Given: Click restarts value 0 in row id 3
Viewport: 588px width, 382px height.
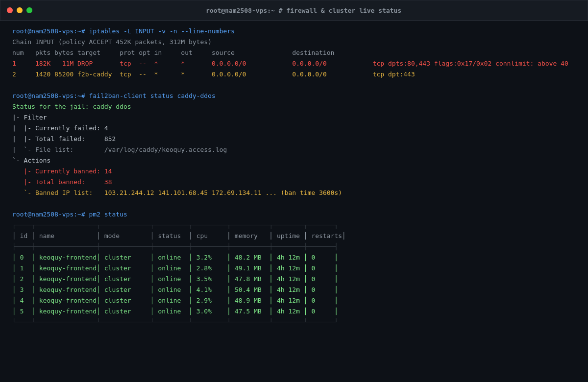Looking at the screenshot, I should (314, 290).
